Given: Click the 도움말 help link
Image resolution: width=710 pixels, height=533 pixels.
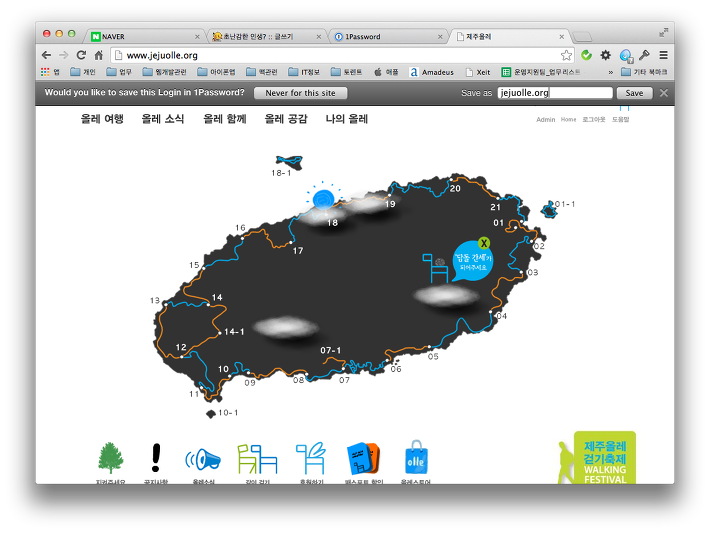Looking at the screenshot, I should [x=620, y=120].
